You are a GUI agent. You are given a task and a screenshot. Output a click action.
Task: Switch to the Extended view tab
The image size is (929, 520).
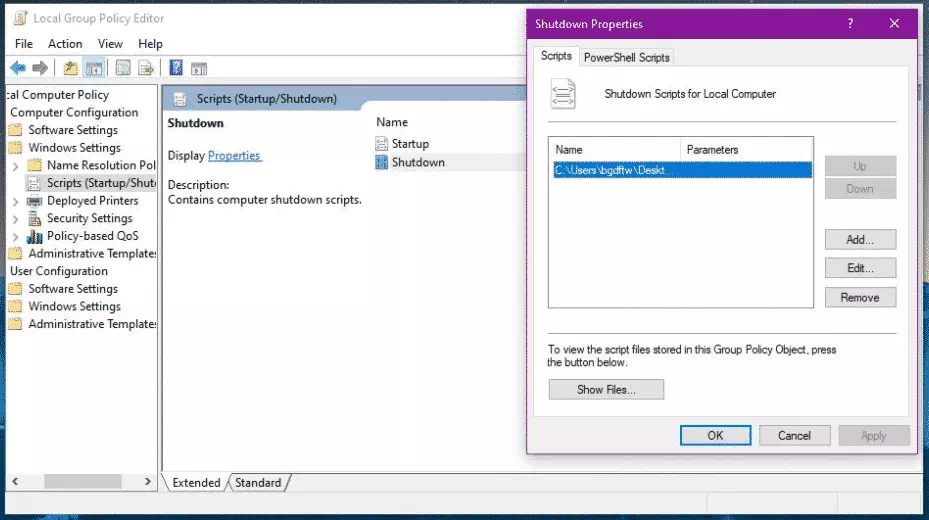[196, 483]
